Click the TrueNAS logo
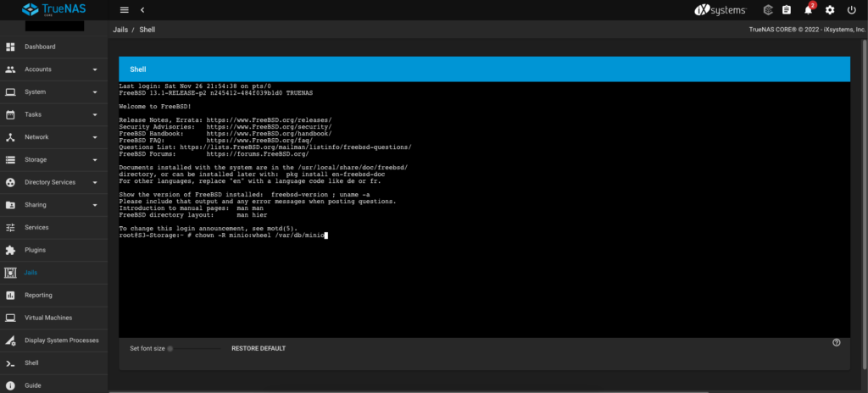 tap(53, 10)
